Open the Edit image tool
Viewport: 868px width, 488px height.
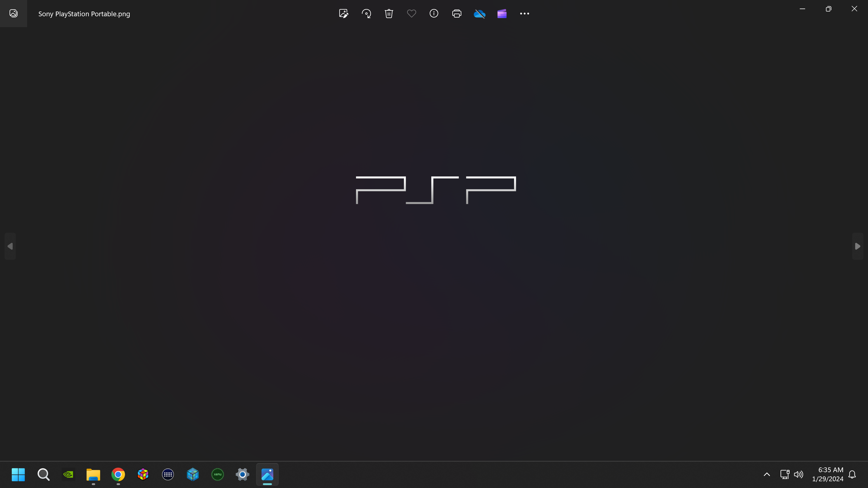343,14
